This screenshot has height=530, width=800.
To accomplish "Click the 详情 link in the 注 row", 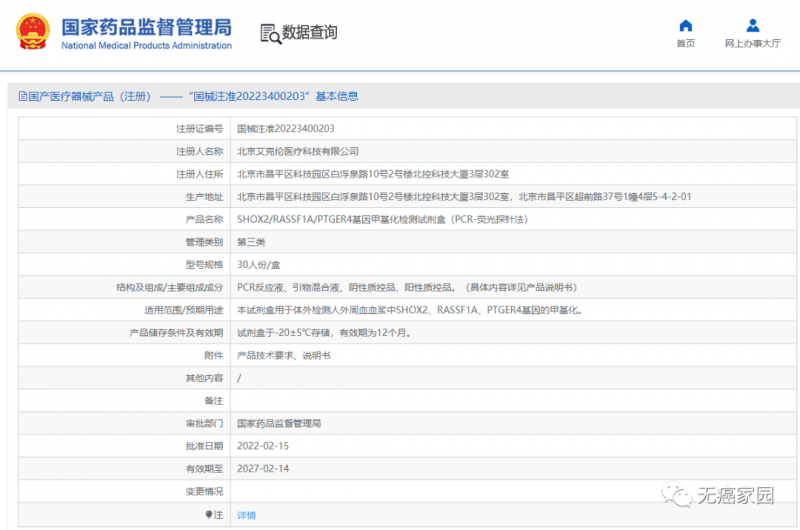I will 246,515.
